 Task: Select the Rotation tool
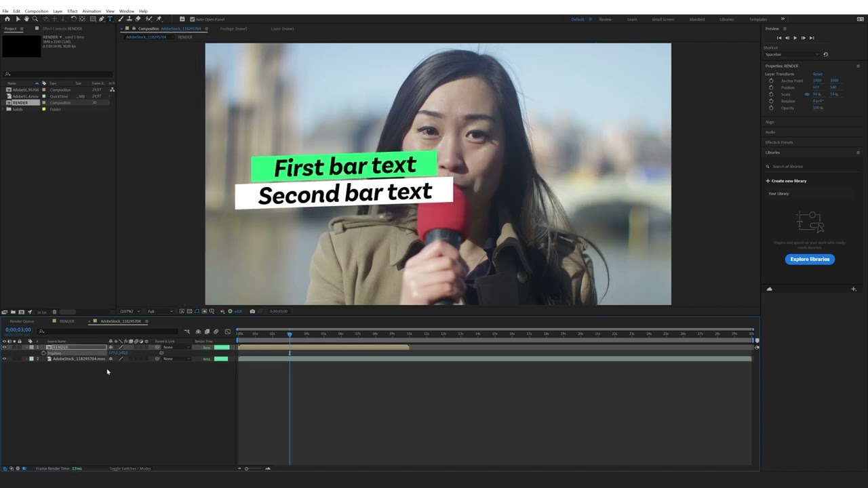73,19
